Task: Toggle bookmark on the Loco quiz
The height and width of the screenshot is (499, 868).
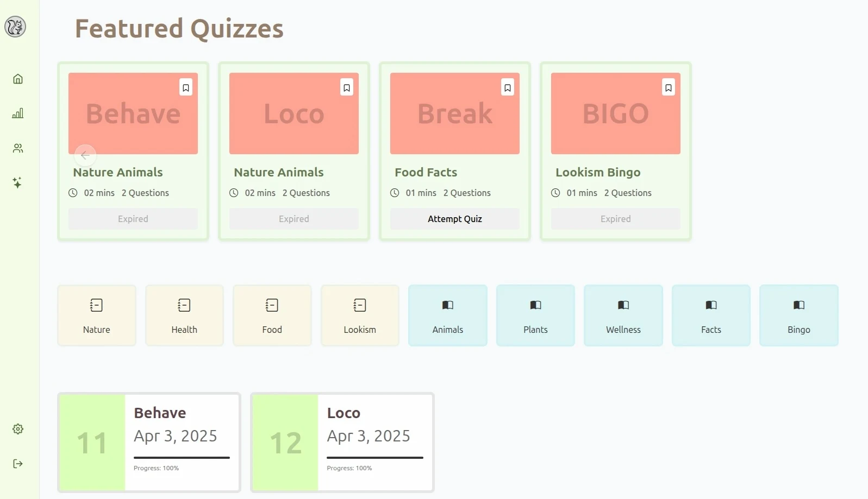Action: pyautogui.click(x=347, y=87)
